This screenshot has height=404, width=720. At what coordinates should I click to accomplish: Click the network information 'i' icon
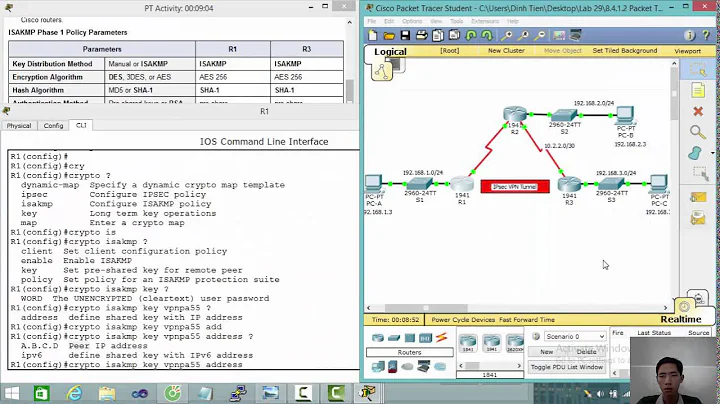pyautogui.click(x=689, y=35)
